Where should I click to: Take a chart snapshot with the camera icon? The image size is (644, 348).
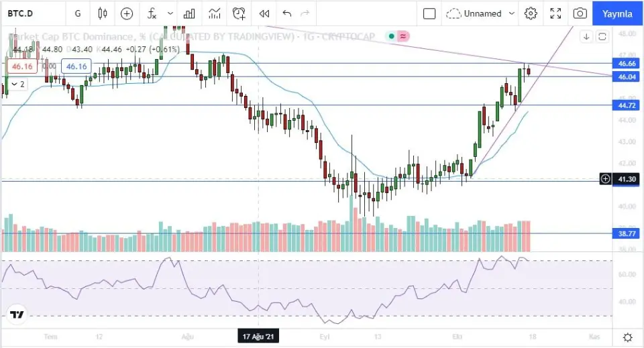pos(580,13)
